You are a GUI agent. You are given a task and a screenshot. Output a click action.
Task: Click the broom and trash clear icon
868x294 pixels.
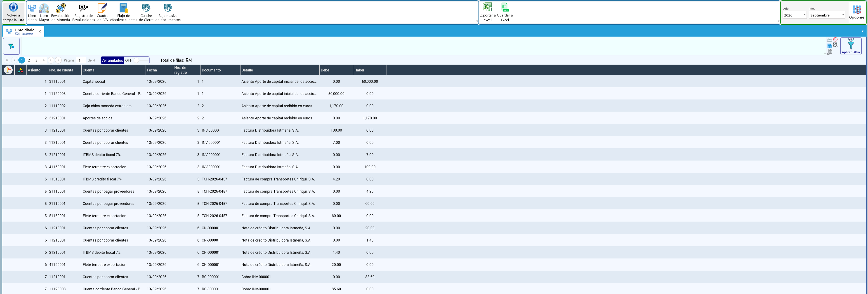click(830, 52)
